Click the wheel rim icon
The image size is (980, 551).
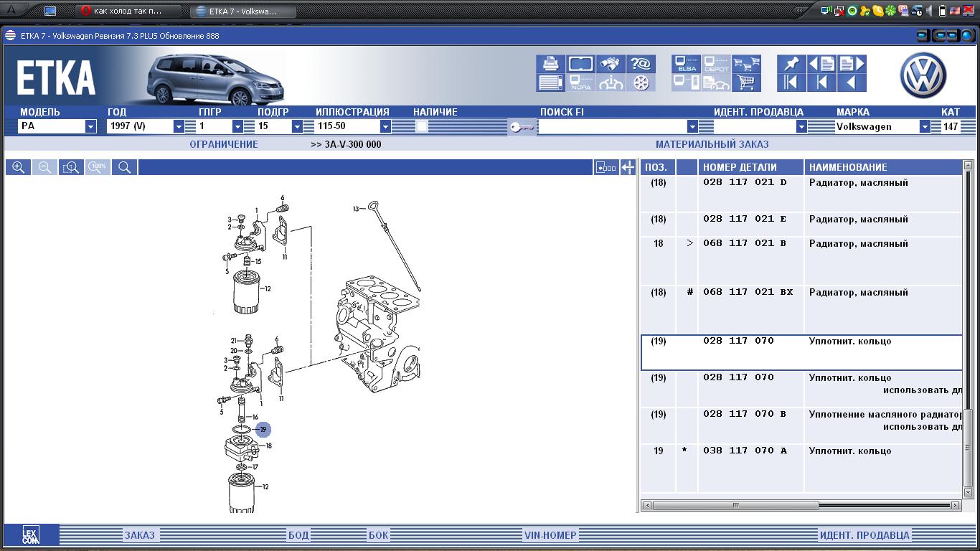[641, 83]
